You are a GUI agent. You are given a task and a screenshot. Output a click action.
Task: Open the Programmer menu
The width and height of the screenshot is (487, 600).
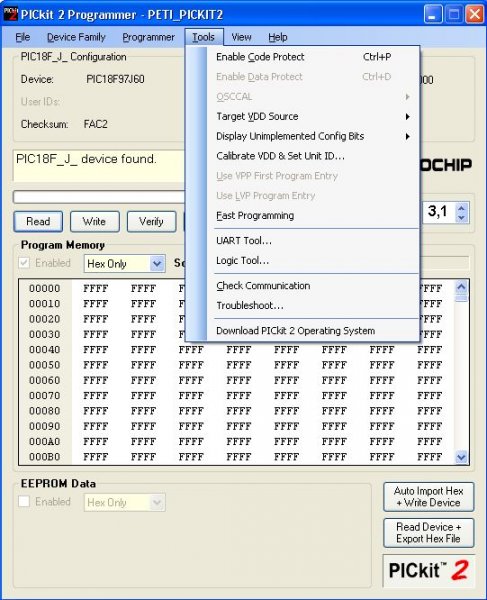[x=148, y=37]
